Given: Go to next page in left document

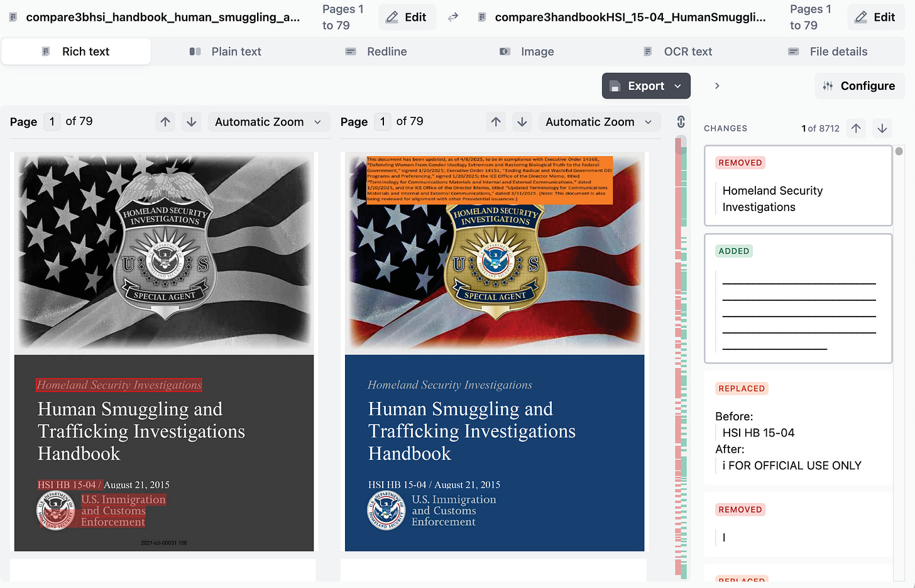Looking at the screenshot, I should pos(192,122).
